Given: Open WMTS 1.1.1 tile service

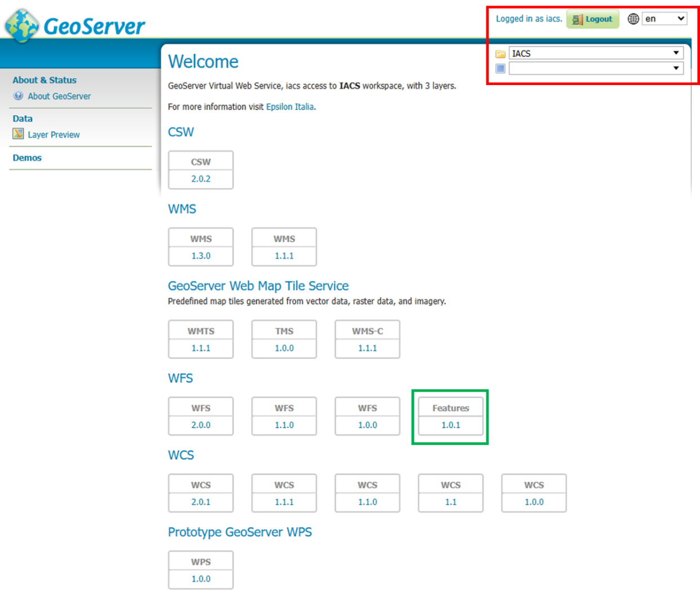Looking at the screenshot, I should coord(201,348).
